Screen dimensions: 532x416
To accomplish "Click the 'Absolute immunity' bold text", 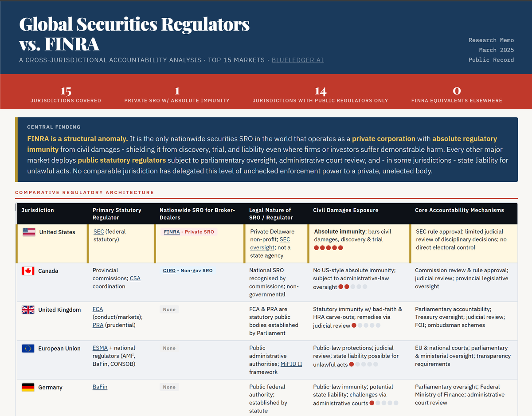I will [x=340, y=232].
